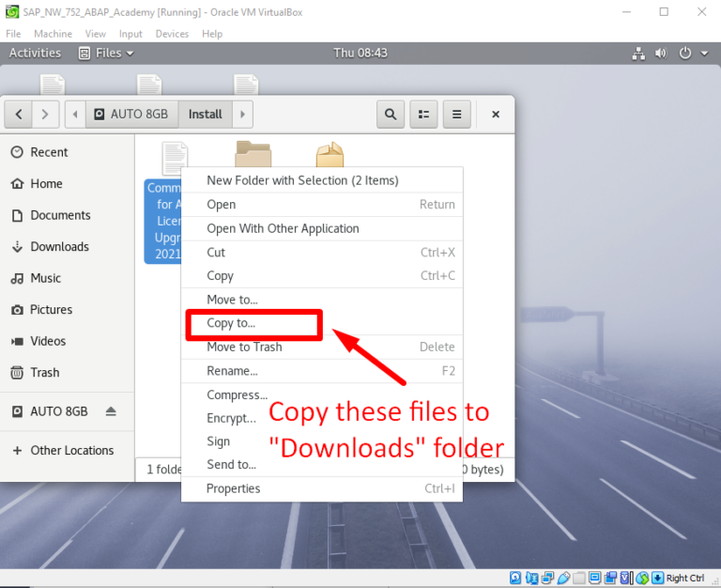Viewport: 721px width, 588px height.
Task: Click the volume icon in top bar
Action: click(x=660, y=54)
